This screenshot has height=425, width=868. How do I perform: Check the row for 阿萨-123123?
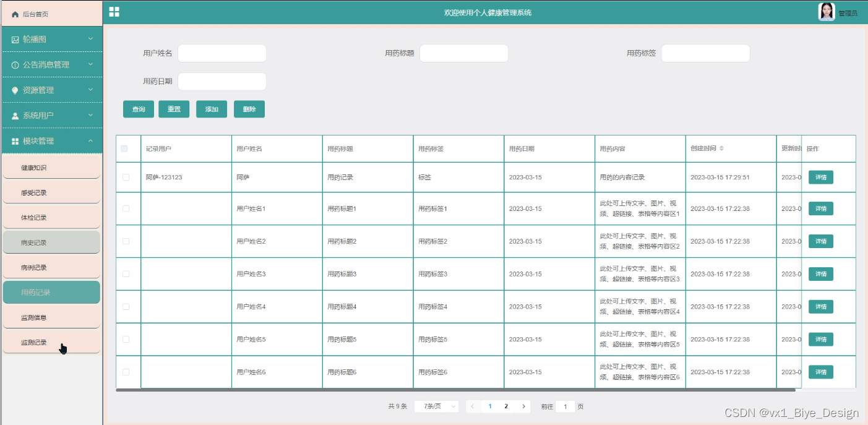[126, 177]
